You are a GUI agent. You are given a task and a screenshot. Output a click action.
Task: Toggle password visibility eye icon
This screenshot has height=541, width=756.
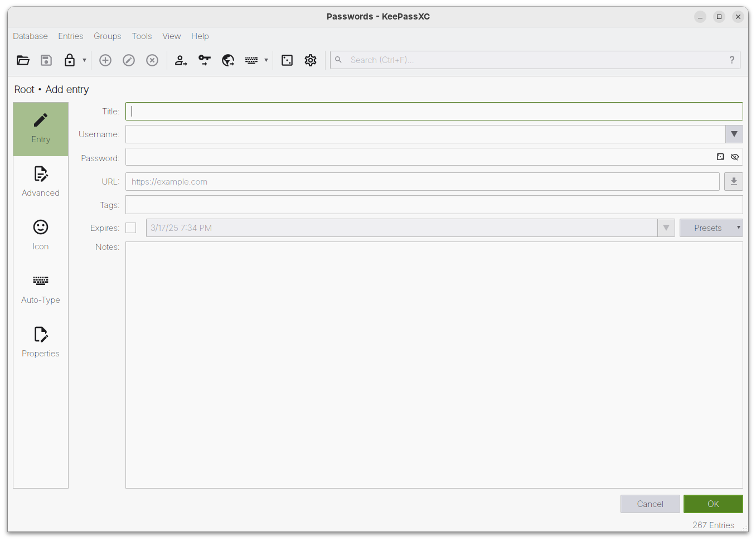pos(735,157)
